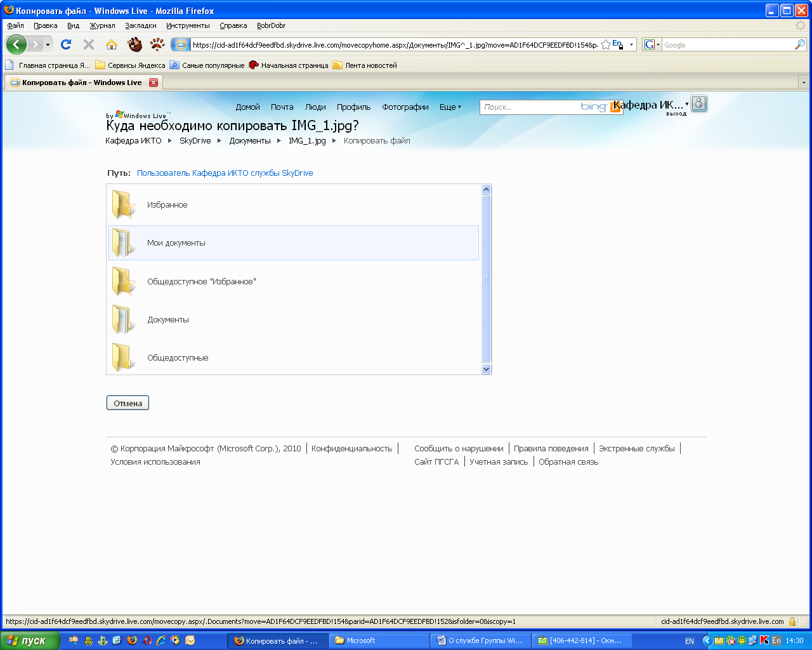Open the Конфиденциальность footer link
This screenshot has height=650, width=812.
pos(351,449)
